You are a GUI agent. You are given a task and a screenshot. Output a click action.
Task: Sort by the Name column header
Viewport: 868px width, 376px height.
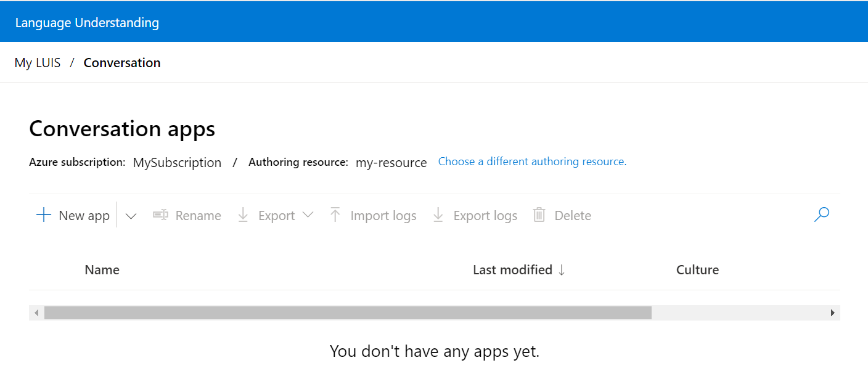coord(102,270)
